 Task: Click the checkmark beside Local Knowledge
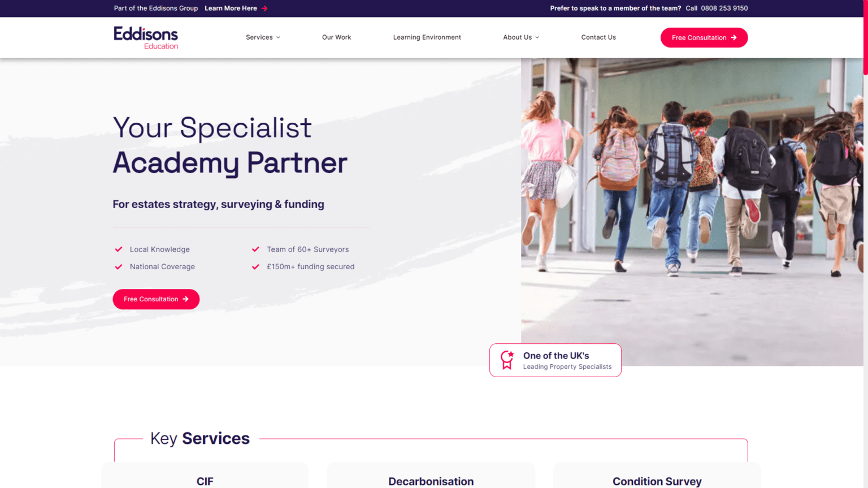click(119, 249)
